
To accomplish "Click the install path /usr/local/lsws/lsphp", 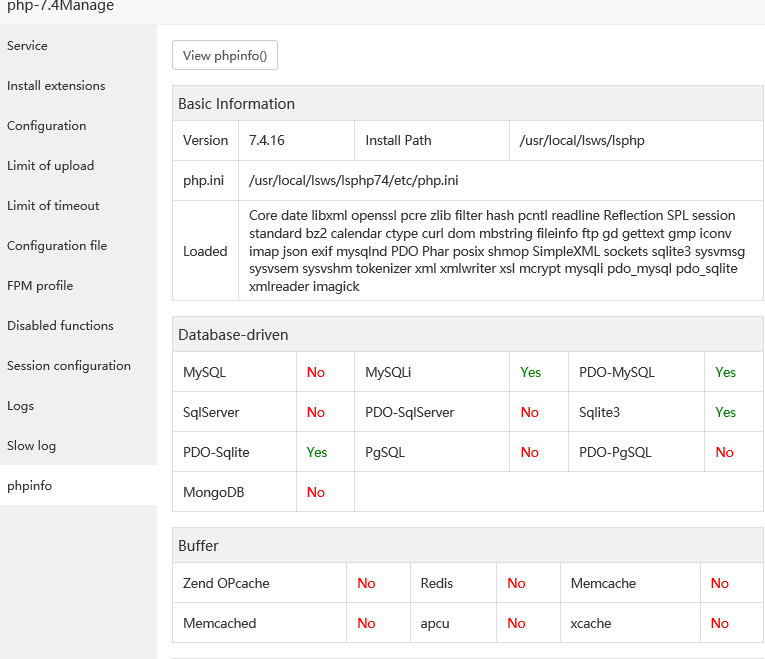I will coord(582,141).
